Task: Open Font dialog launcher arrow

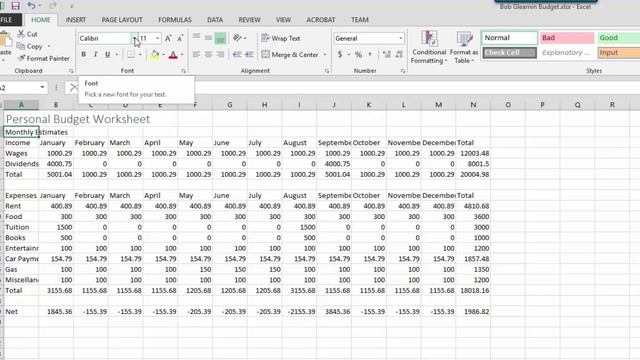Action: coord(183,71)
